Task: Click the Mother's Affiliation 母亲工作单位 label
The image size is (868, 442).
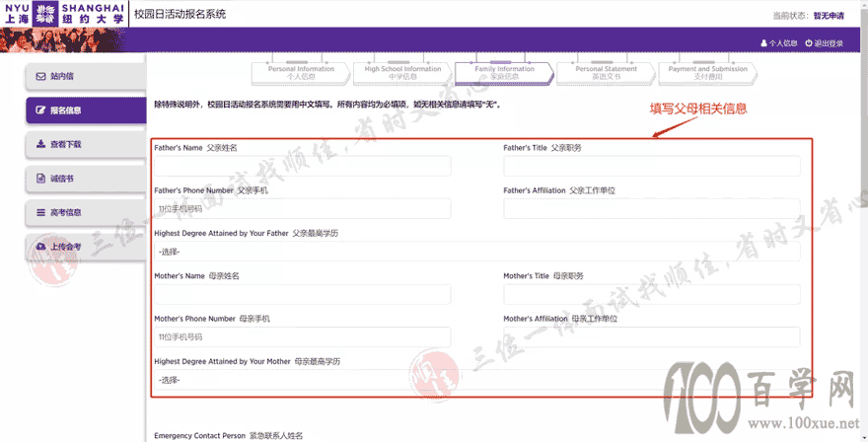Action: 560,319
